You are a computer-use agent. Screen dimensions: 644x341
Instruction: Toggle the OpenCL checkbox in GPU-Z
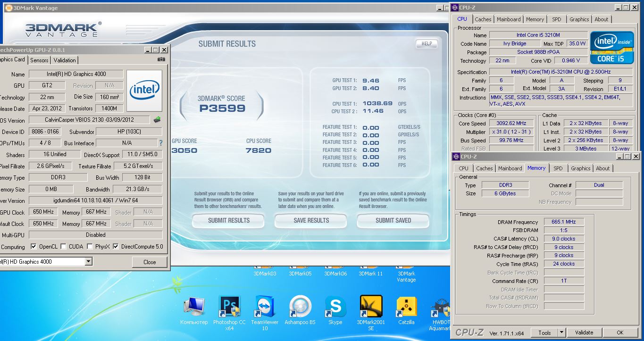click(33, 246)
